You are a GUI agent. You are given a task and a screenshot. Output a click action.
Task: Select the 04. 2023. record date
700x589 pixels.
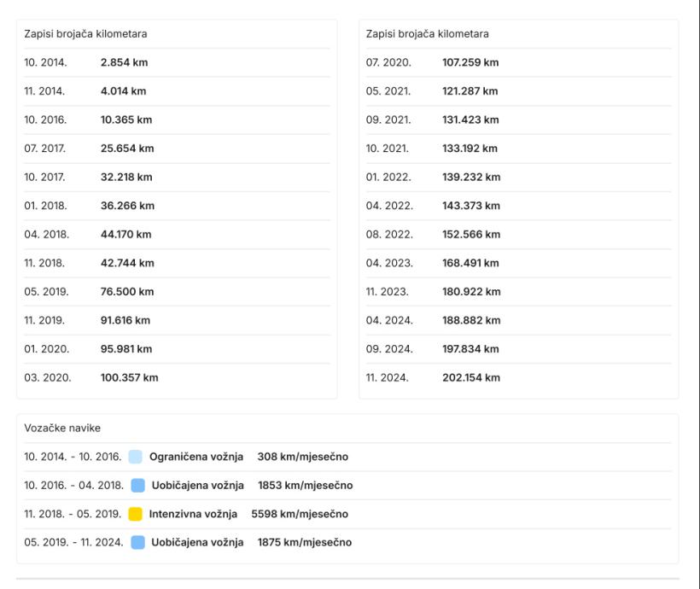(x=389, y=263)
